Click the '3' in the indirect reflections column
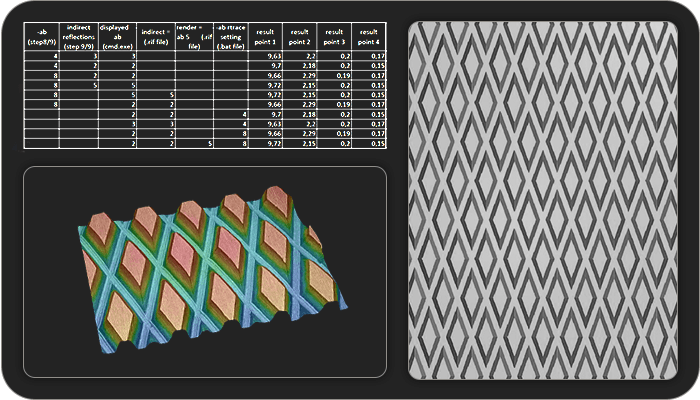This screenshot has width=700, height=400. pos(95,56)
